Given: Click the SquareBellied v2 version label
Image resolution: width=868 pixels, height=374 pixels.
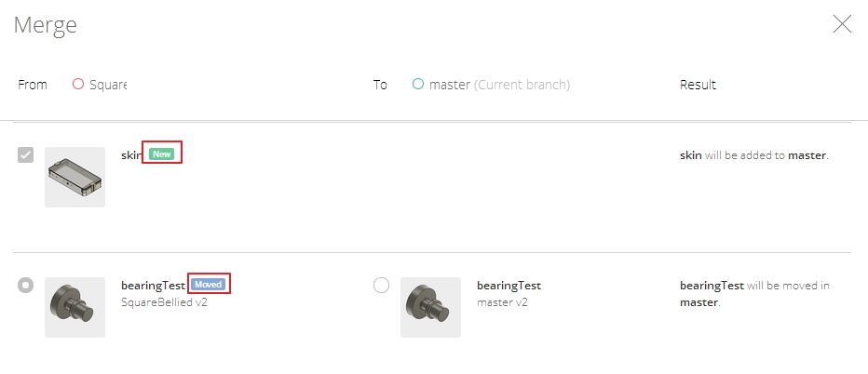Looking at the screenshot, I should pos(164,301).
